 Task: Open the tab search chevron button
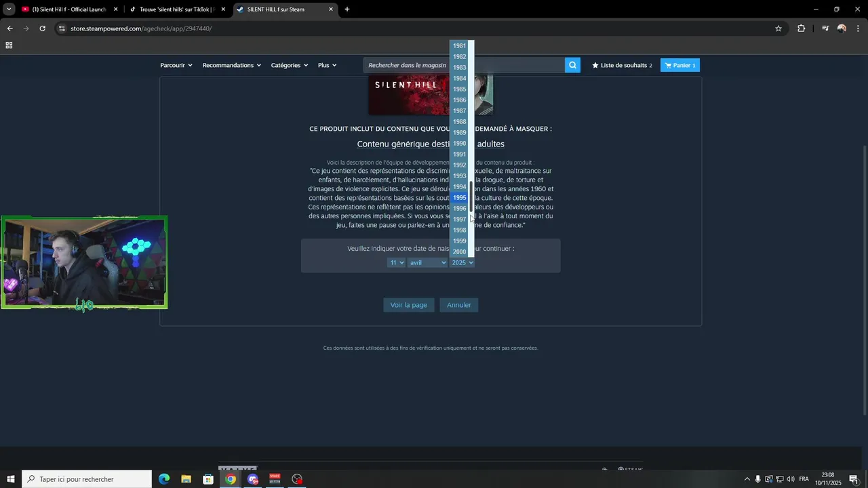9,9
